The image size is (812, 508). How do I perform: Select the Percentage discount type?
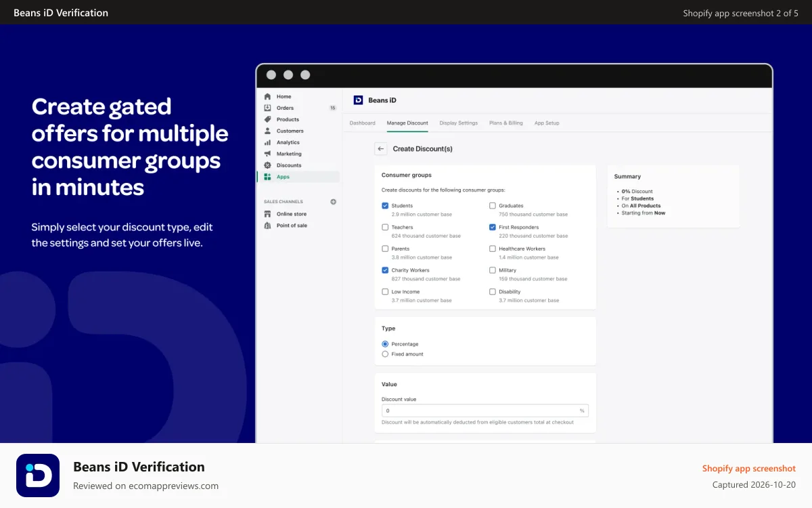point(385,344)
